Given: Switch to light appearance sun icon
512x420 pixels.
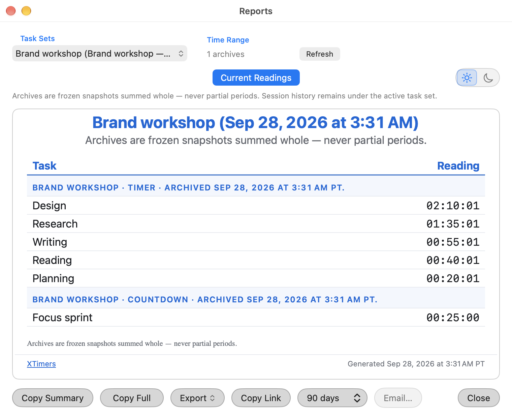Looking at the screenshot, I should [467, 78].
